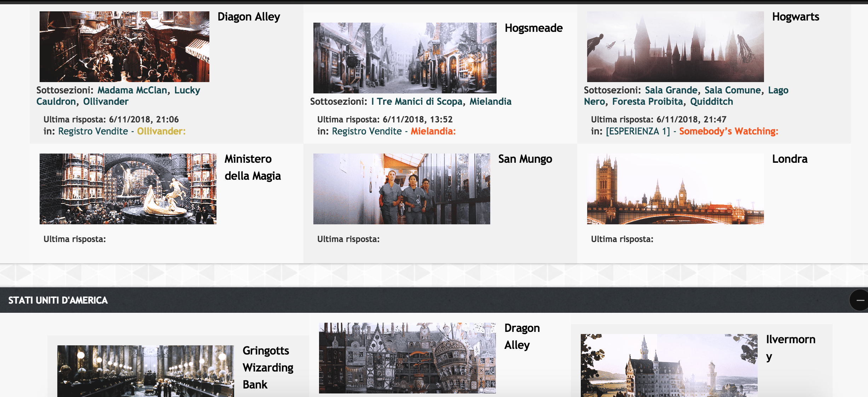Viewport: 868px width, 397px height.
Task: Click the 'STATI UNITI D'AMERICA' category header text
Action: click(x=58, y=300)
